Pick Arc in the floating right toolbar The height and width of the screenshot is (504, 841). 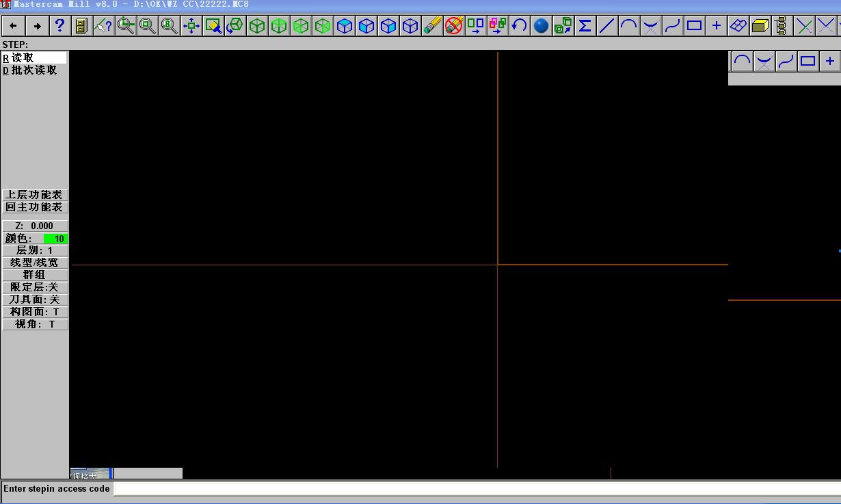[x=742, y=61]
